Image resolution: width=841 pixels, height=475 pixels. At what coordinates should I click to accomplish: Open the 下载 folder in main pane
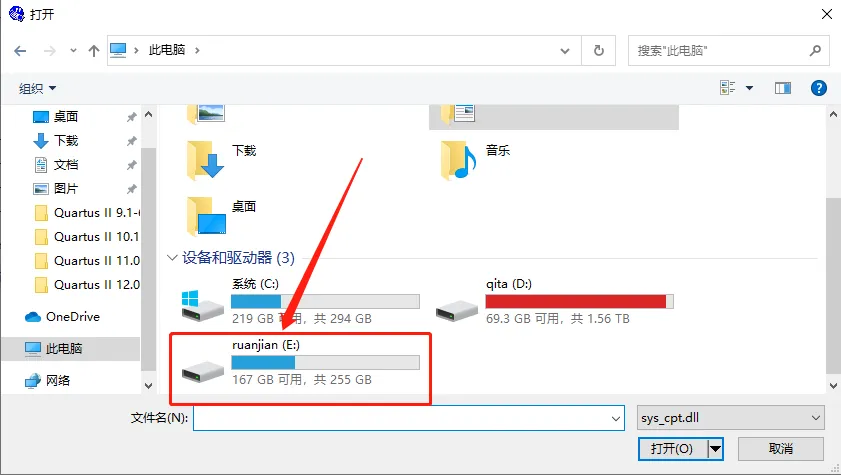(x=221, y=160)
